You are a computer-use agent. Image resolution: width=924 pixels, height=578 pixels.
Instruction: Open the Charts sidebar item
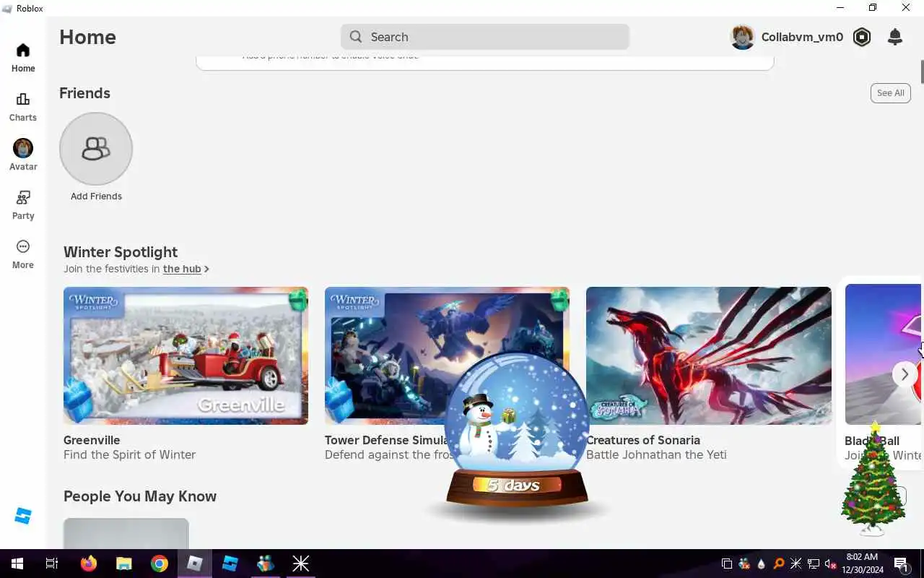pos(23,107)
